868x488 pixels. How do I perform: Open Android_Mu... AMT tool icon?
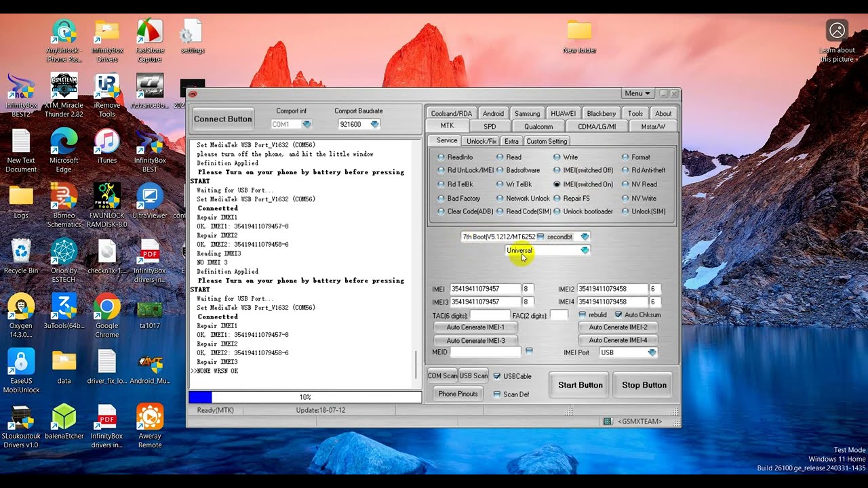point(149,367)
